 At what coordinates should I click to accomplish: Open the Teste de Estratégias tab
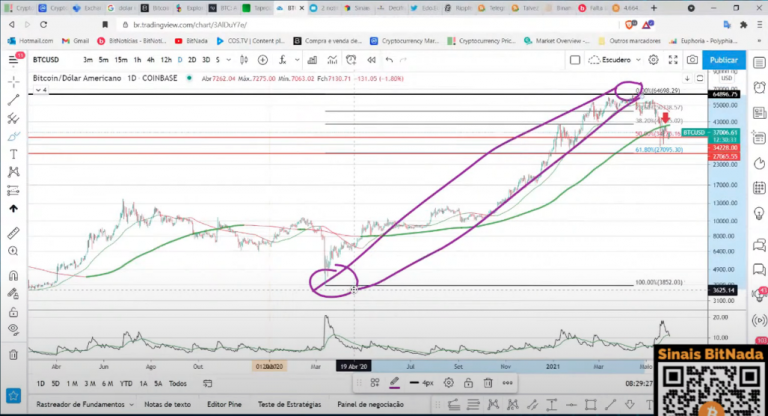tap(289, 404)
